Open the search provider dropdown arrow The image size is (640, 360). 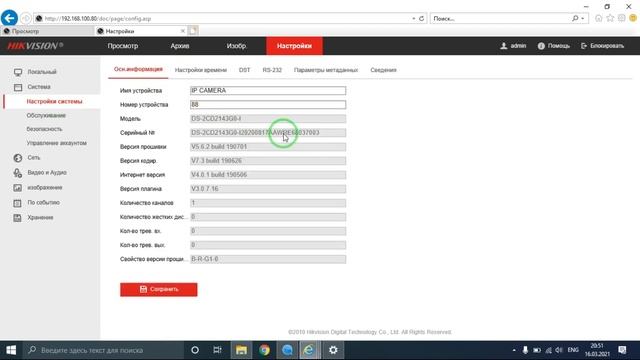582,18
